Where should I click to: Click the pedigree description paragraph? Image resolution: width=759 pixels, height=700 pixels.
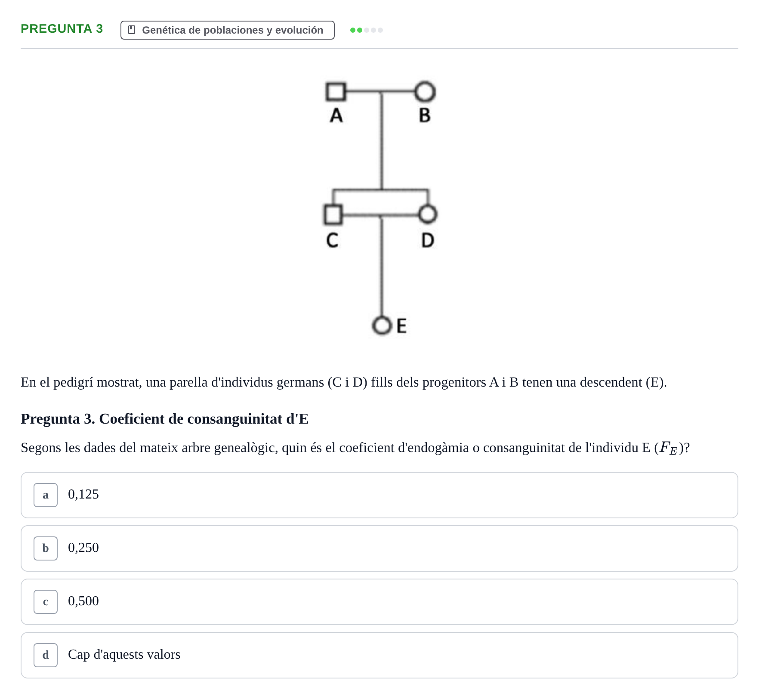point(344,382)
